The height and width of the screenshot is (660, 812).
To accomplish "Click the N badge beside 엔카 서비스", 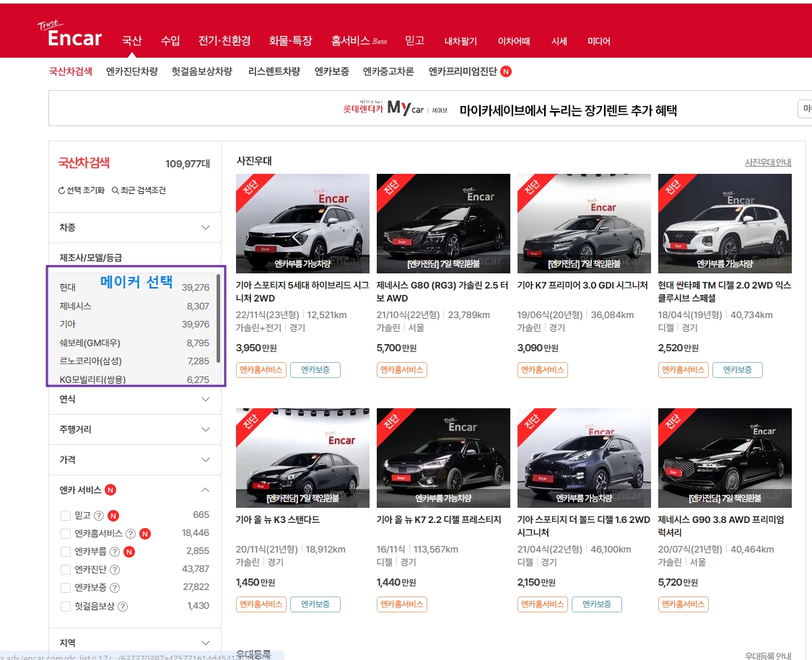I will 110,490.
